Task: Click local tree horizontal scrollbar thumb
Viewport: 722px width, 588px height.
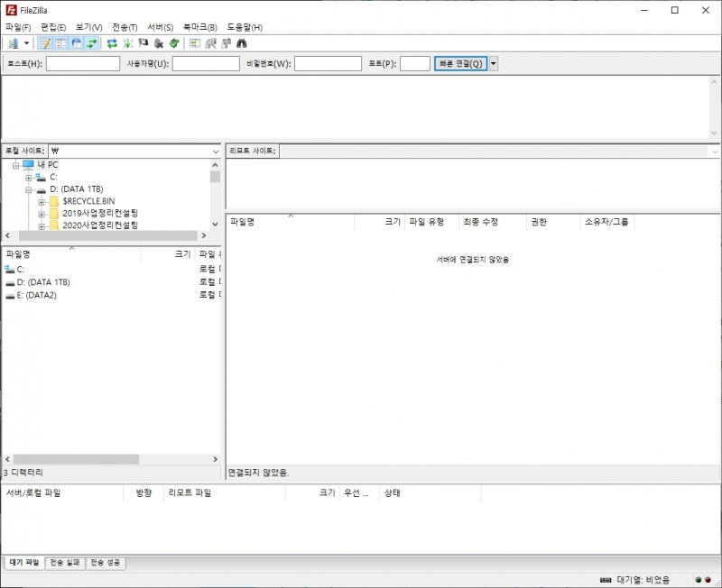Action: point(107,235)
